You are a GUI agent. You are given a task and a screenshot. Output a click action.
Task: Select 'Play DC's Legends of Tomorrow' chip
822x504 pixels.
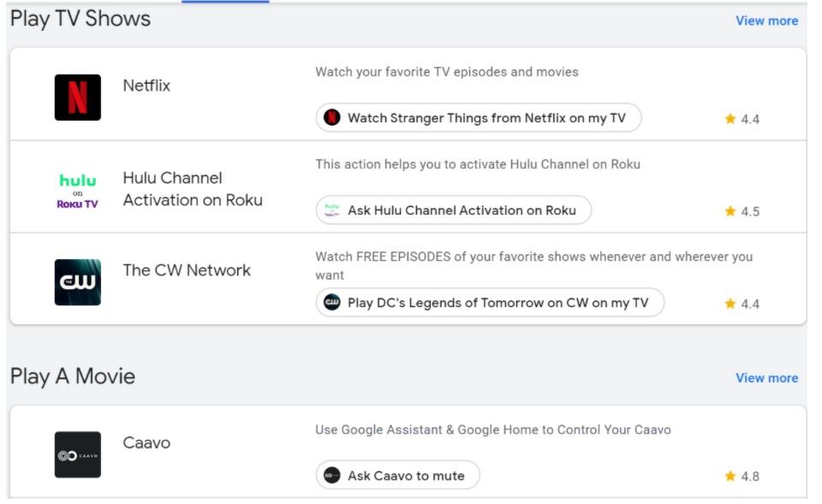[x=490, y=303]
